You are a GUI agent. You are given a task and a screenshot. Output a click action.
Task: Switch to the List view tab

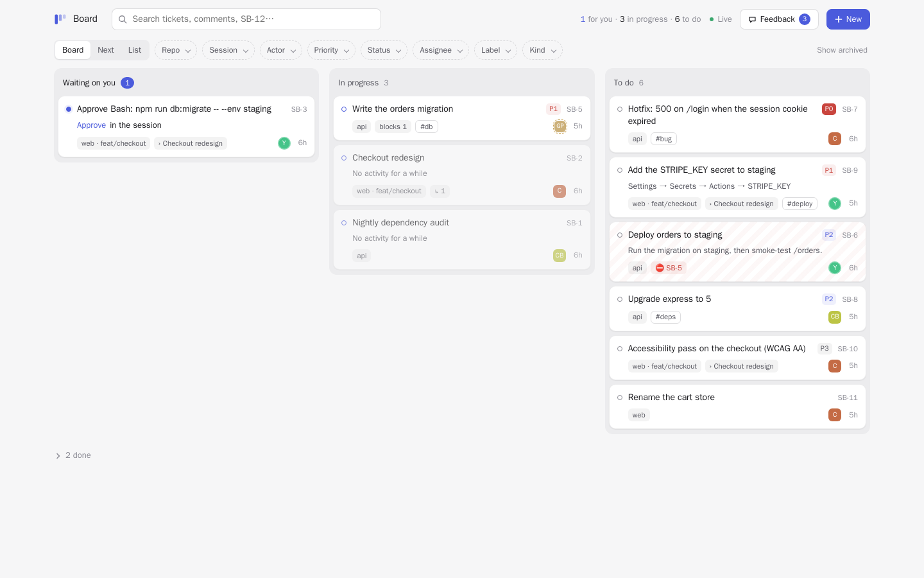point(135,50)
